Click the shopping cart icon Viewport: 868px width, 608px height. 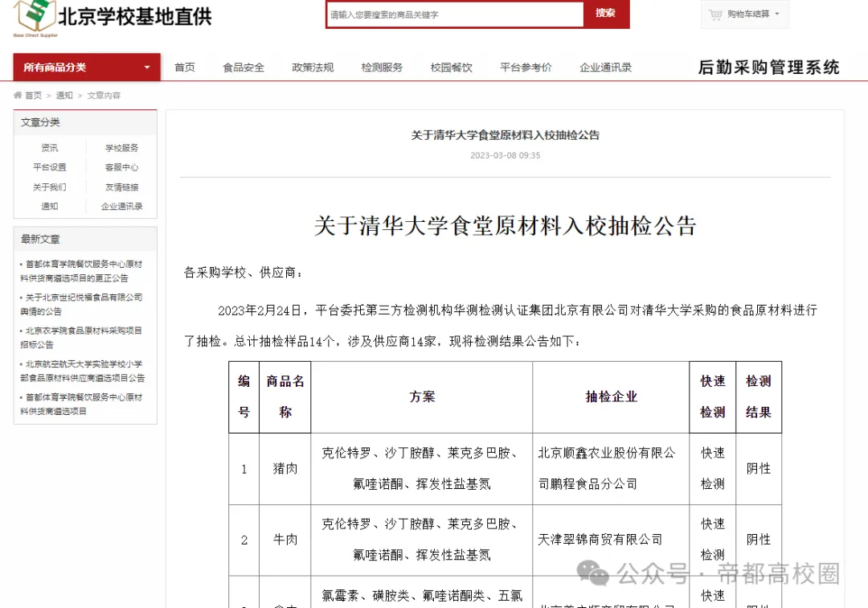[715, 14]
